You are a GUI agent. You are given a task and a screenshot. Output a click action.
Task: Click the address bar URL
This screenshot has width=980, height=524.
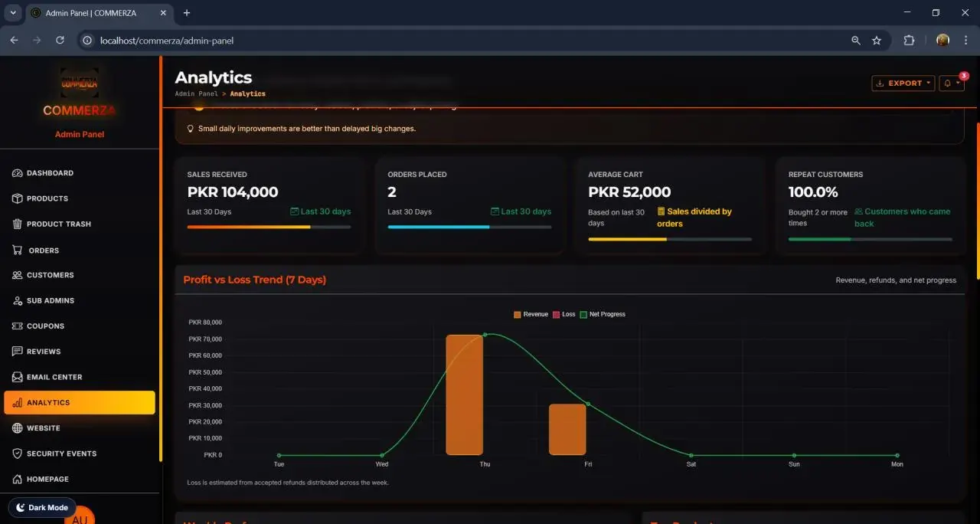click(167, 41)
